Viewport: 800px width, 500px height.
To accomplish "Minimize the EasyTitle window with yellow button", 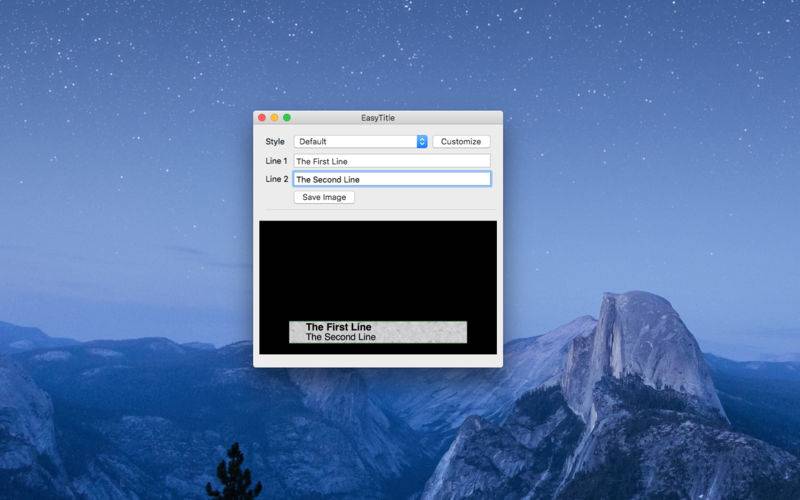I will (274, 118).
